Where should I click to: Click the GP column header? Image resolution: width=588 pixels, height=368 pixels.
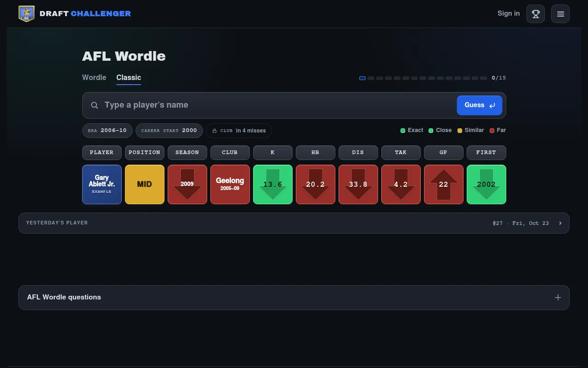(444, 153)
